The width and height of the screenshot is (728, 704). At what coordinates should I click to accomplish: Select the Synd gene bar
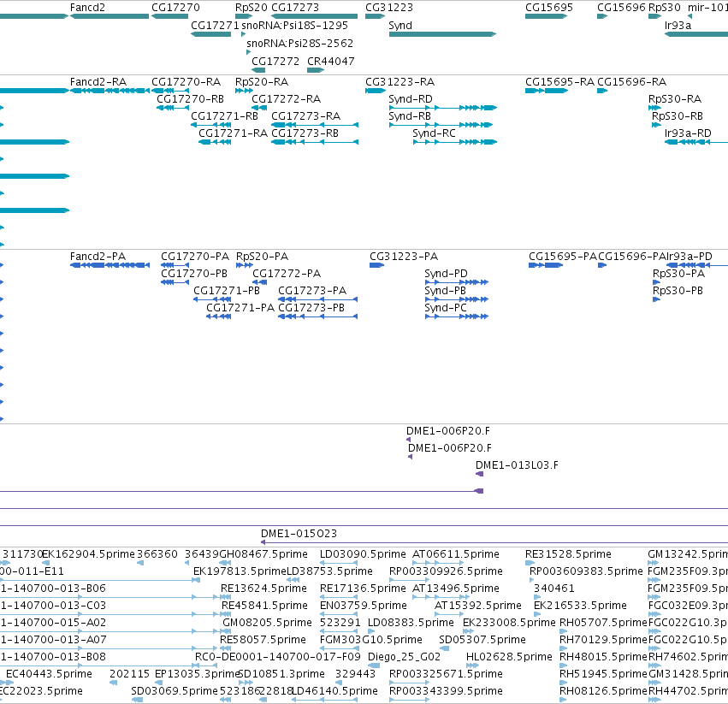[x=442, y=34]
